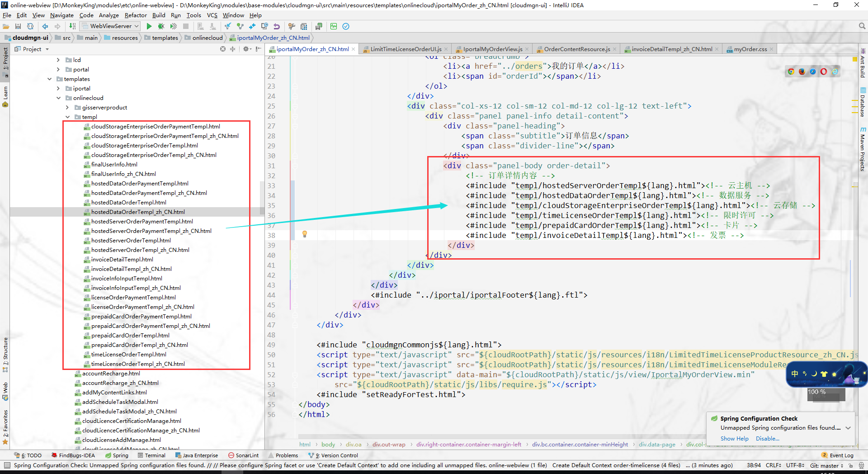The width and height of the screenshot is (868, 474).
Task: Open the Refactor menu
Action: (x=136, y=15)
